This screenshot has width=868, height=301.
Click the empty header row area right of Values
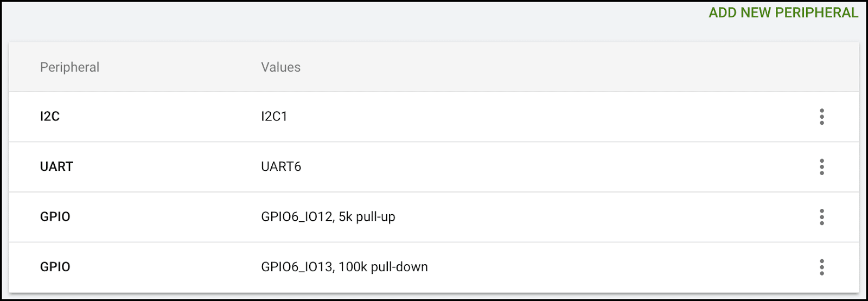(575, 67)
